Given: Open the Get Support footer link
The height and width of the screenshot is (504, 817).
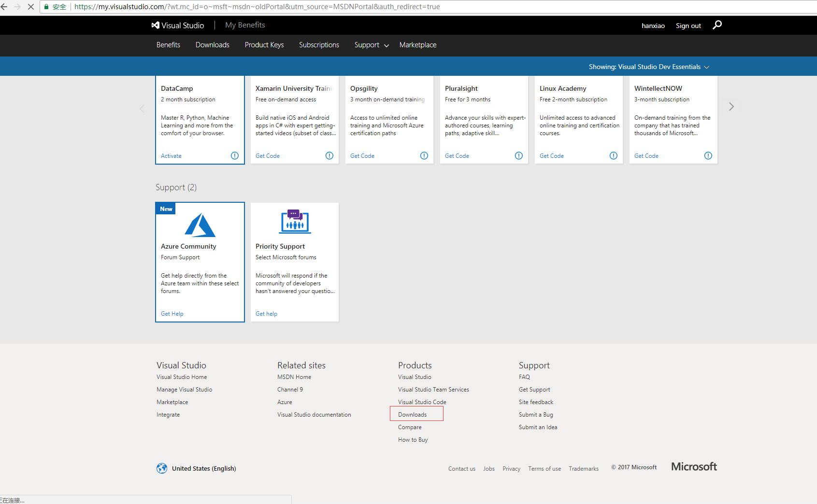Looking at the screenshot, I should [x=534, y=390].
